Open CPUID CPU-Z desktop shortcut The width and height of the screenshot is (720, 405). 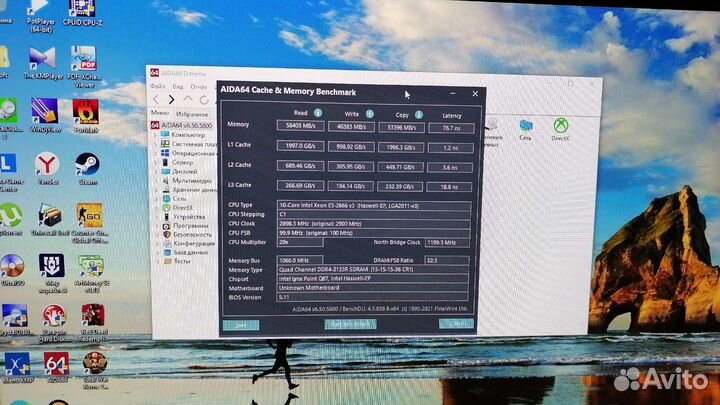(x=83, y=13)
